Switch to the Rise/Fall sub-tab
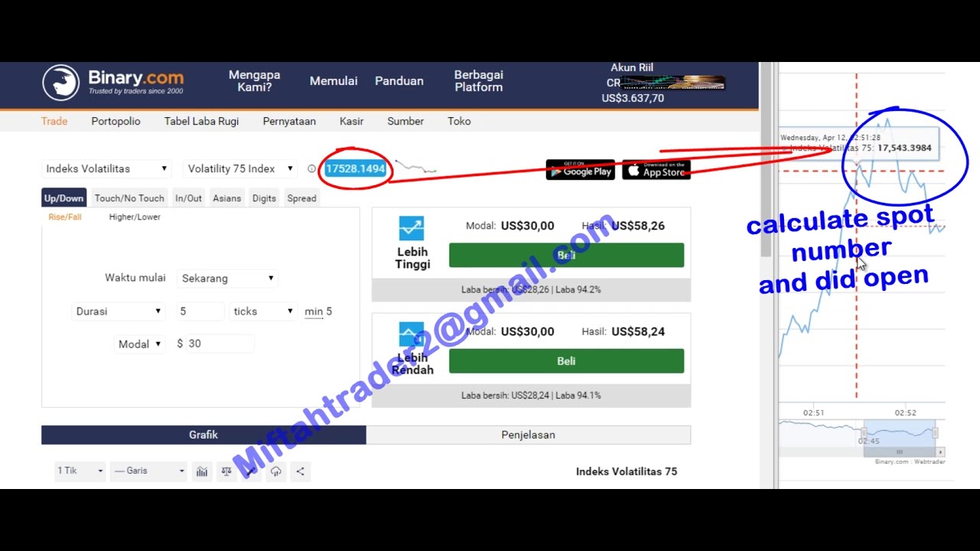Screen dimensions: 980x551 tap(65, 217)
